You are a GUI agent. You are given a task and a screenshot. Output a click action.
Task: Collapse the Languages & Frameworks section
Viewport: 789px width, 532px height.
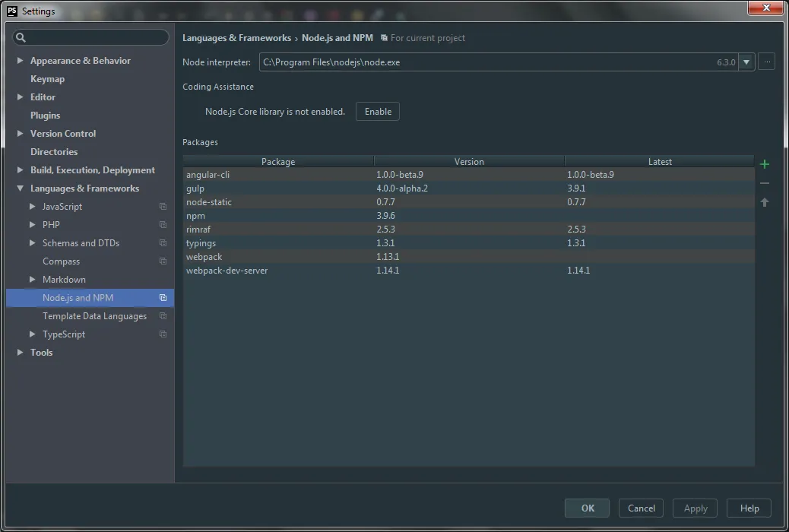pos(20,188)
